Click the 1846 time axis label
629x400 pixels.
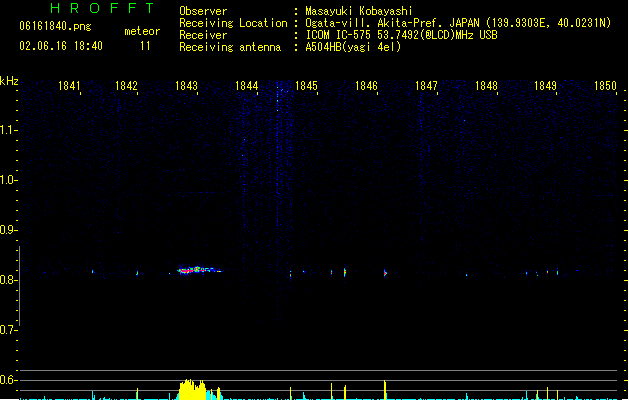pyautogui.click(x=366, y=86)
